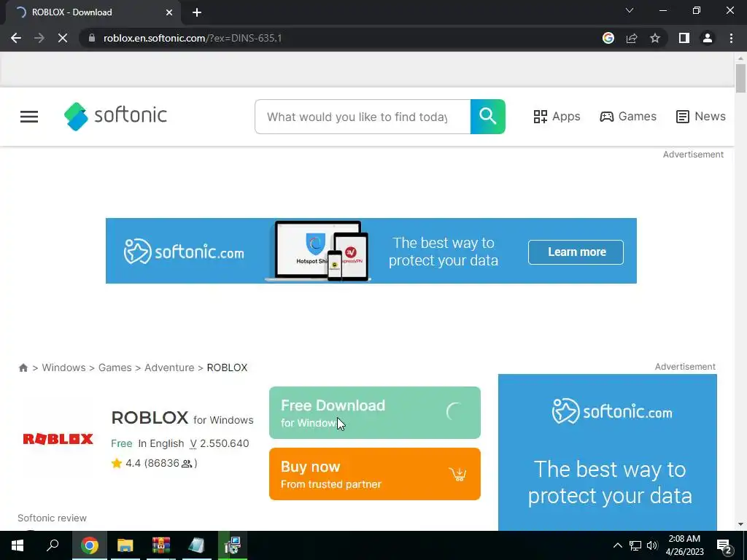Click the cart icon on Buy now
The height and width of the screenshot is (560, 747).
pyautogui.click(x=458, y=474)
